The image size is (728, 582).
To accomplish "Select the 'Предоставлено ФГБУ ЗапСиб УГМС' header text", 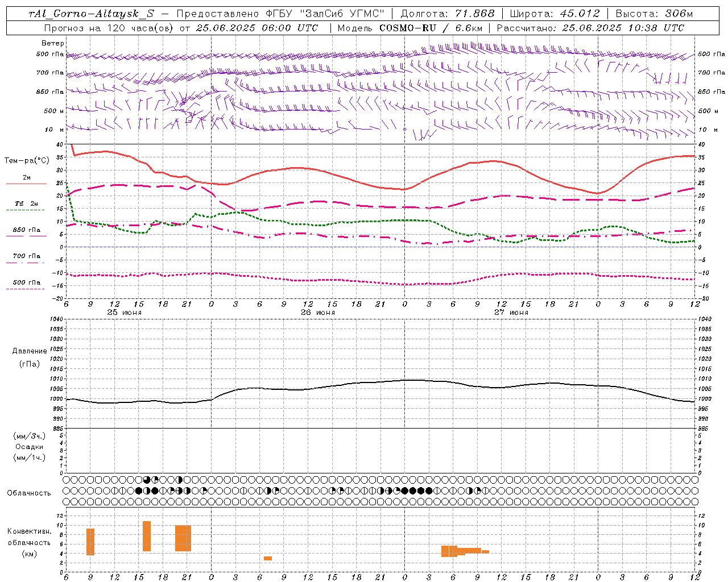I will pyautogui.click(x=281, y=14).
